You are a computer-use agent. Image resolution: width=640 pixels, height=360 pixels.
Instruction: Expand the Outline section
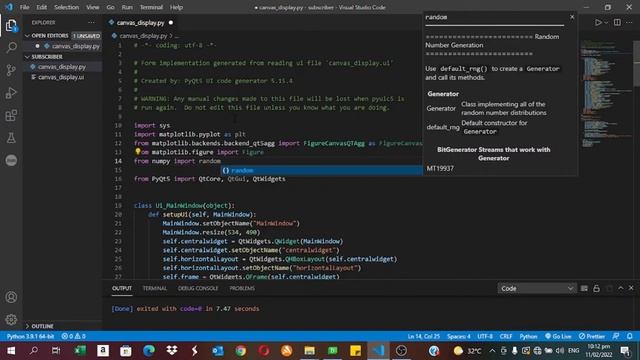pos(27,326)
